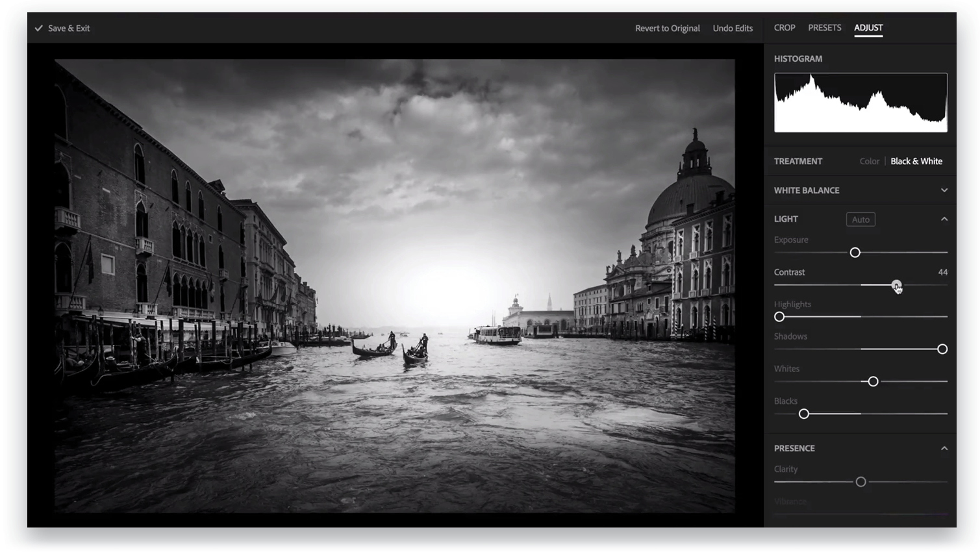Open the Presets tab
980x552 pixels.
point(824,28)
